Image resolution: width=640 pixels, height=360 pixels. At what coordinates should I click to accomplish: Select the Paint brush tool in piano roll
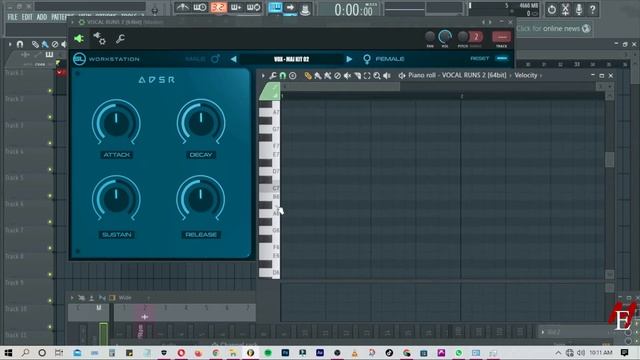318,76
